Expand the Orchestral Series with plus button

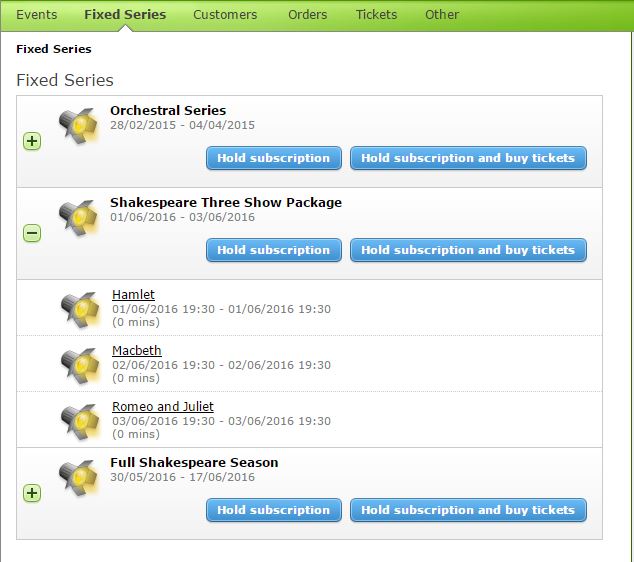[32, 142]
